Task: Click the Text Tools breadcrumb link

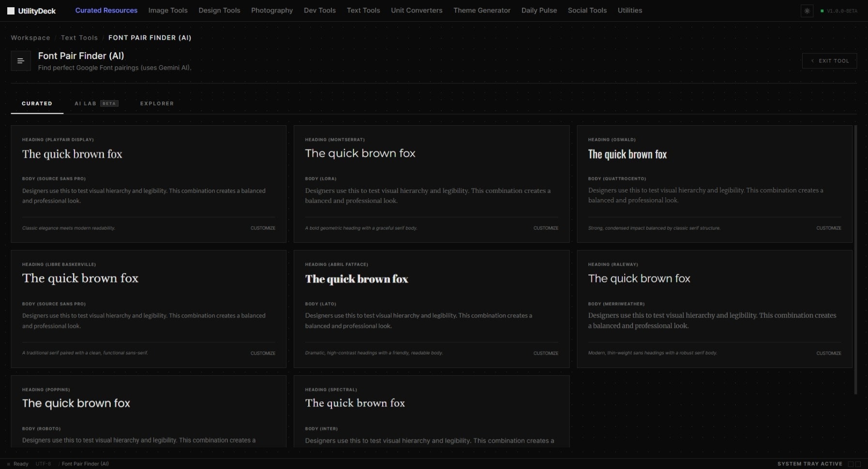Action: 79,38
